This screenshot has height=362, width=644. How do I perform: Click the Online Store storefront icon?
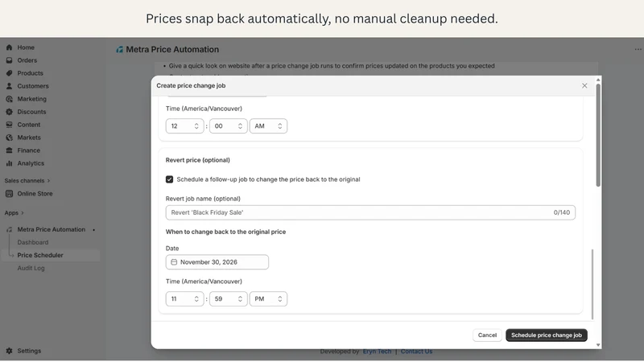[9, 194]
